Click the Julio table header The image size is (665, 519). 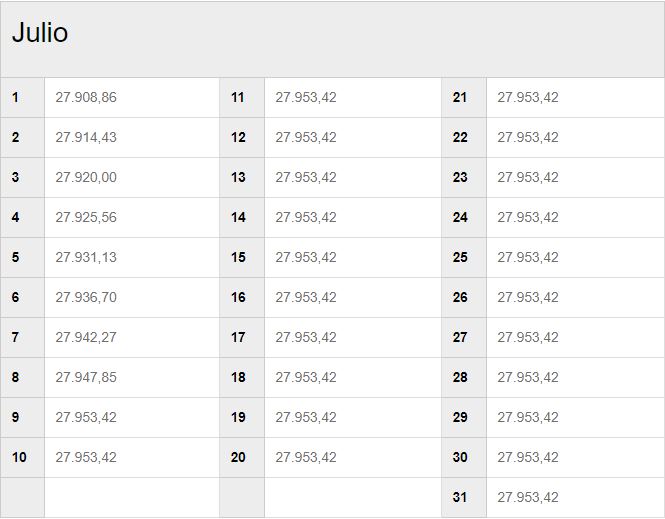[x=40, y=34]
